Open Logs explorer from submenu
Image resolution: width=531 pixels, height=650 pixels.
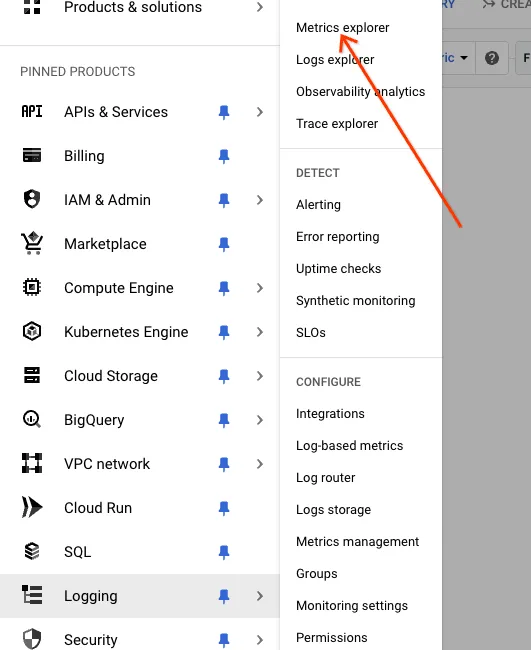click(x=335, y=59)
